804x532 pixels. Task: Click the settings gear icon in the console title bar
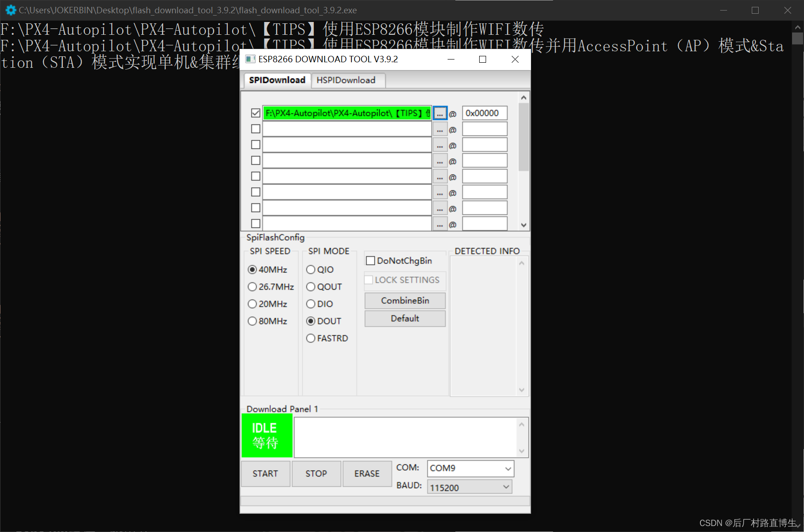[x=10, y=10]
